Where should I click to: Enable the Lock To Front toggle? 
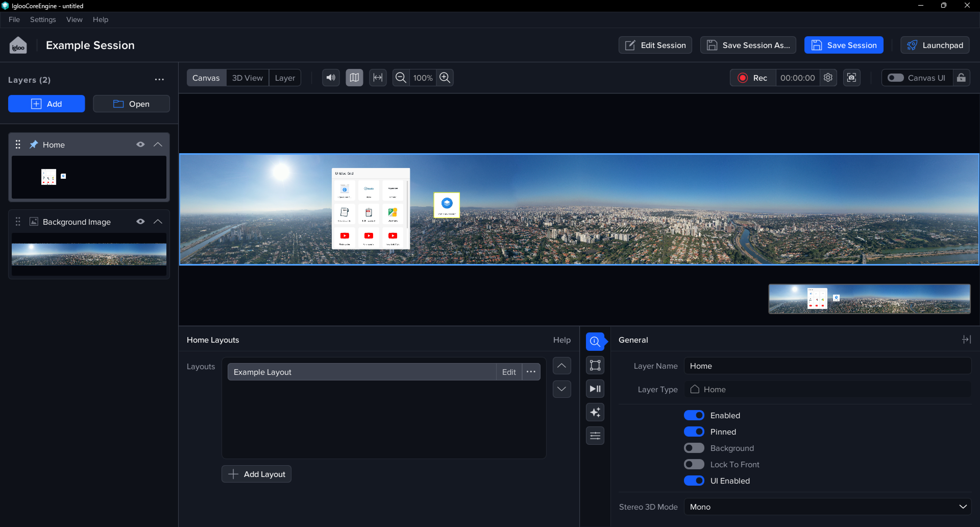pyautogui.click(x=694, y=464)
